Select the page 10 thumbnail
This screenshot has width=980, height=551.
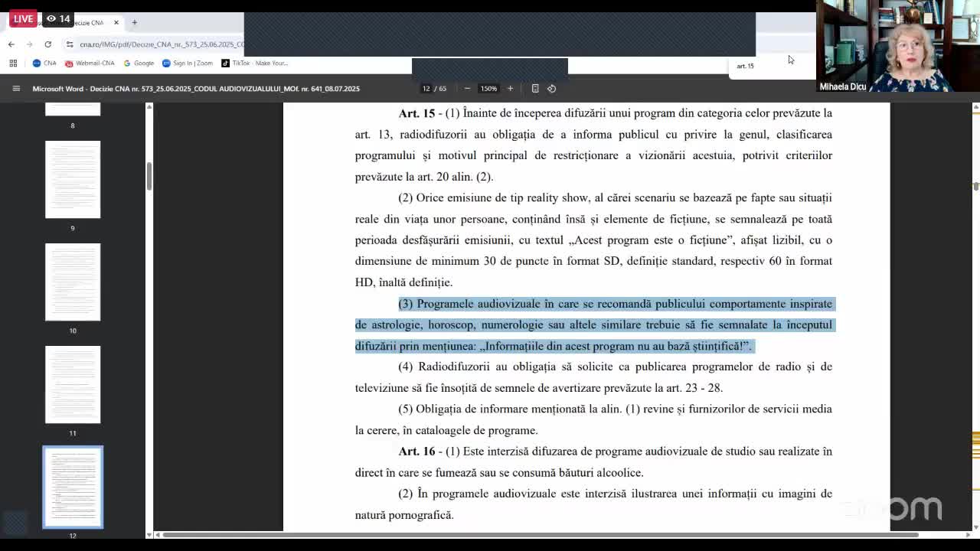[73, 282]
